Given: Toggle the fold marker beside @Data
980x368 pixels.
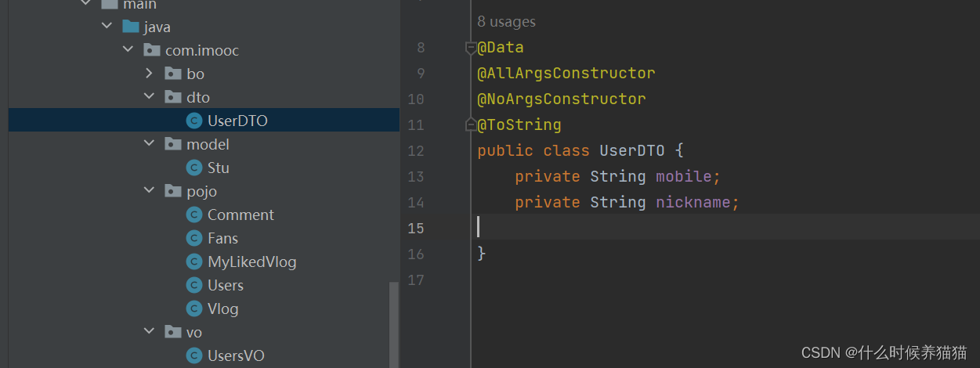Looking at the screenshot, I should (471, 48).
